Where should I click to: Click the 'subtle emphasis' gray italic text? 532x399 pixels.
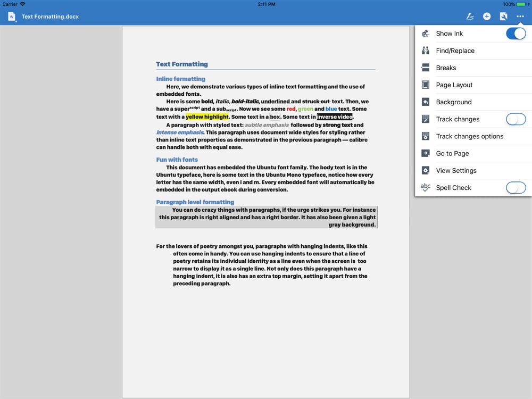(x=267, y=125)
